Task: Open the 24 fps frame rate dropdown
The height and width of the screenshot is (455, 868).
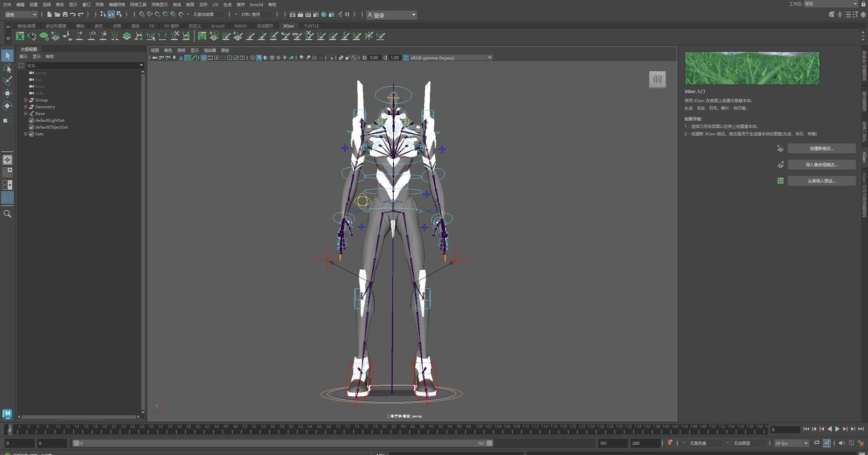Action: 791,443
